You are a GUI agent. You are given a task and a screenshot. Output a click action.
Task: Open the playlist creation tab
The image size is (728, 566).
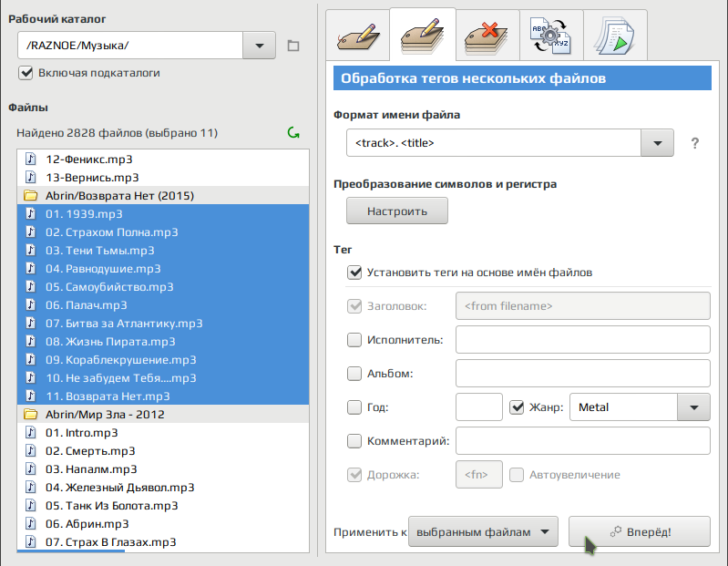(615, 36)
